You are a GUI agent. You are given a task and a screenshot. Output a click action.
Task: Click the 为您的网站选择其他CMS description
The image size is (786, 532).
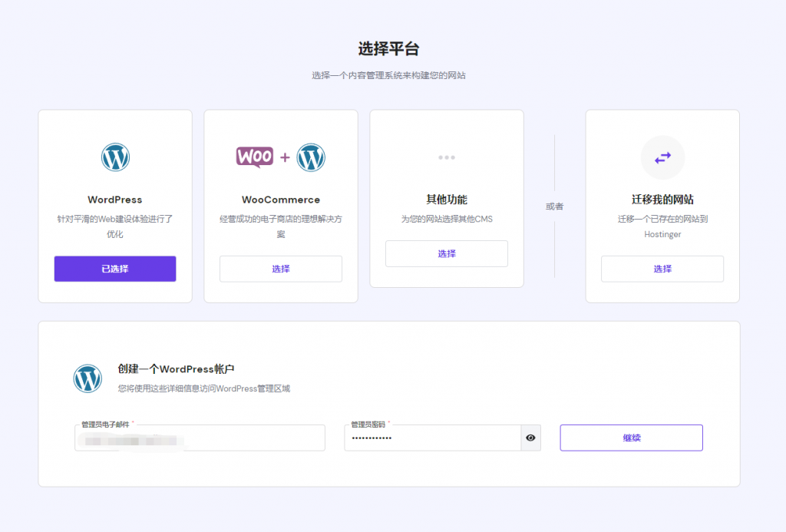click(x=447, y=219)
